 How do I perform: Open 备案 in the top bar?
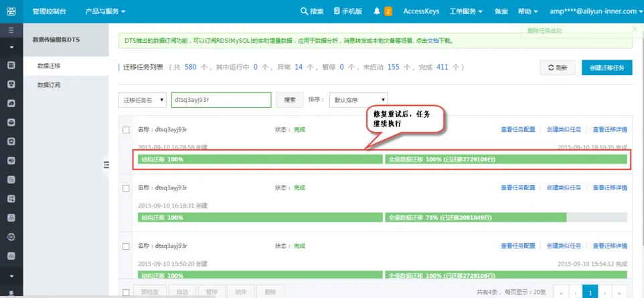tap(501, 11)
